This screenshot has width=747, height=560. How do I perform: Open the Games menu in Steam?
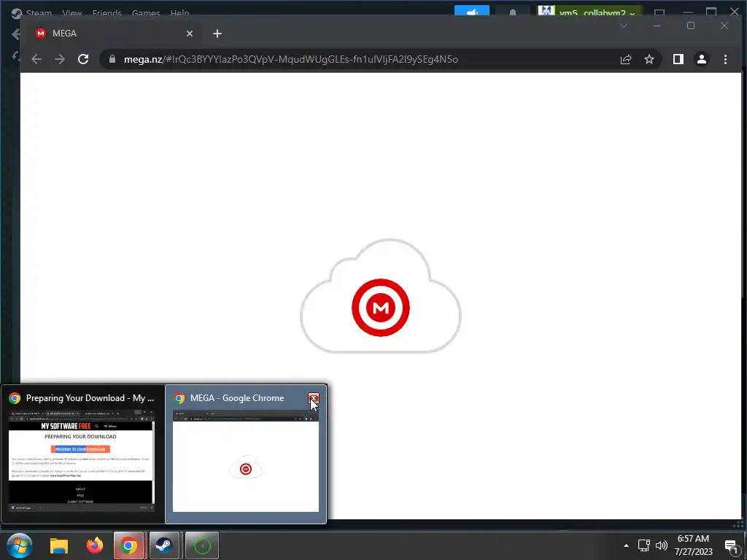click(146, 13)
